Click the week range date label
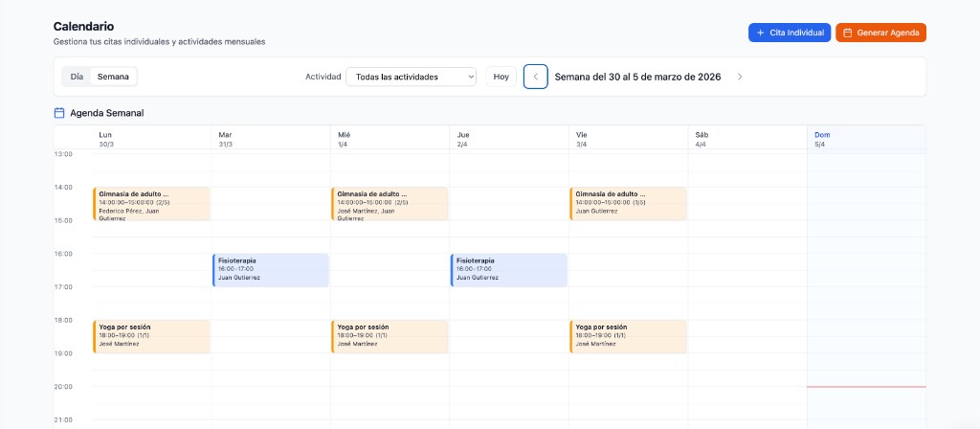 coord(638,77)
